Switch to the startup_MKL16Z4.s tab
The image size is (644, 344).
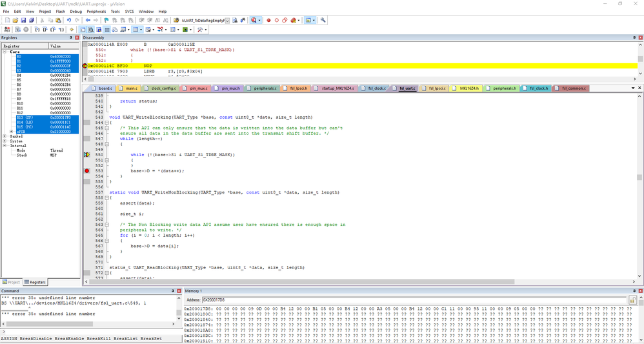click(x=336, y=88)
